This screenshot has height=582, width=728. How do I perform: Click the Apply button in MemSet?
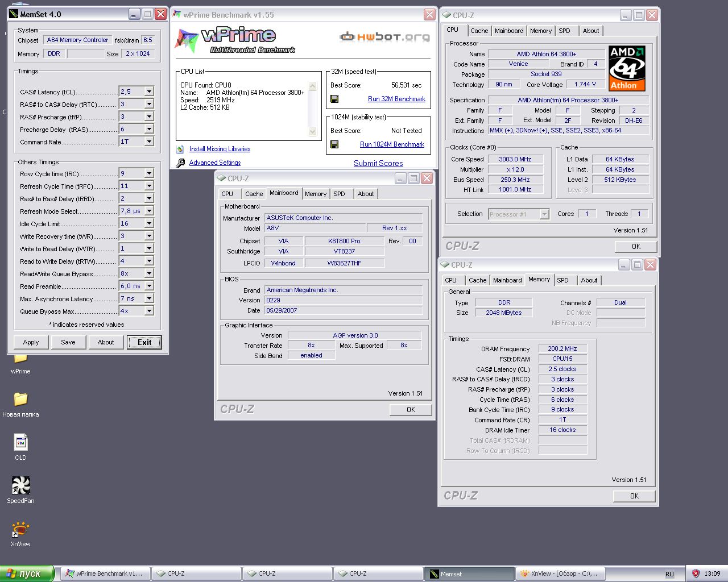coord(31,342)
